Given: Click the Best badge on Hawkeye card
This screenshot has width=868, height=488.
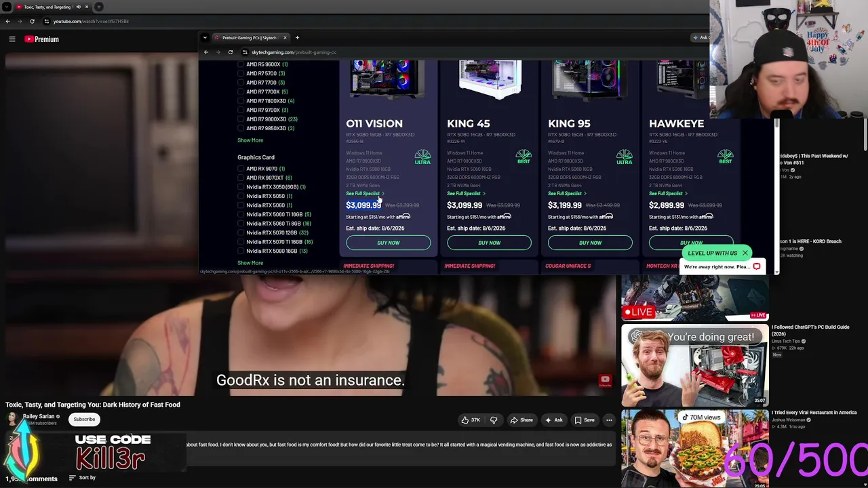Looking at the screenshot, I should [726, 157].
